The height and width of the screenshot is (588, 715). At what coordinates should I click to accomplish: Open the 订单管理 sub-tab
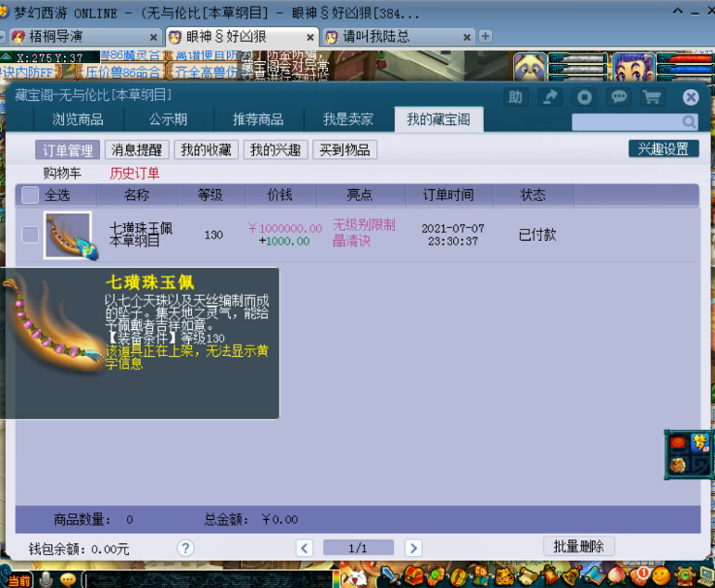click(68, 149)
